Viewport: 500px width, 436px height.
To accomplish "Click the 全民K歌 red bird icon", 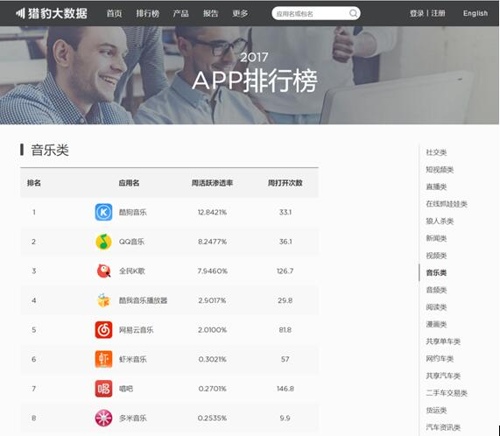I will pos(104,271).
